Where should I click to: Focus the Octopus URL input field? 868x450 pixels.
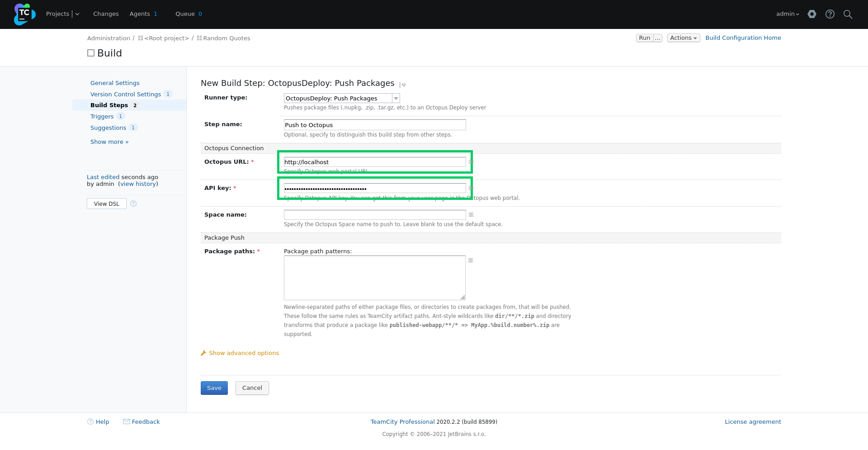point(375,162)
